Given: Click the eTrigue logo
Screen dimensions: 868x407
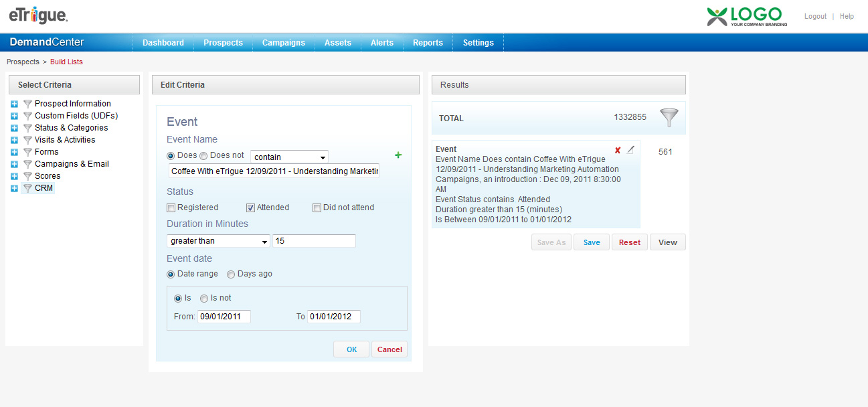Looking at the screenshot, I should tap(38, 15).
